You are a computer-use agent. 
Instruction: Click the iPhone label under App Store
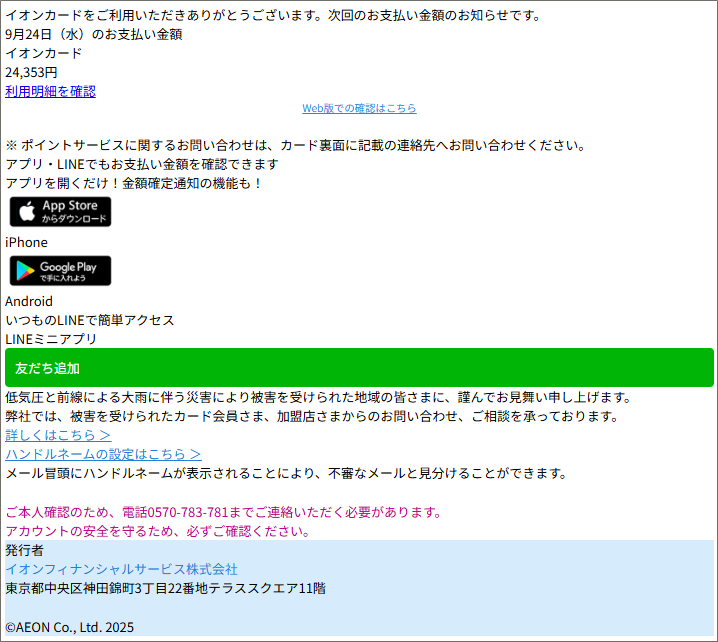26,242
